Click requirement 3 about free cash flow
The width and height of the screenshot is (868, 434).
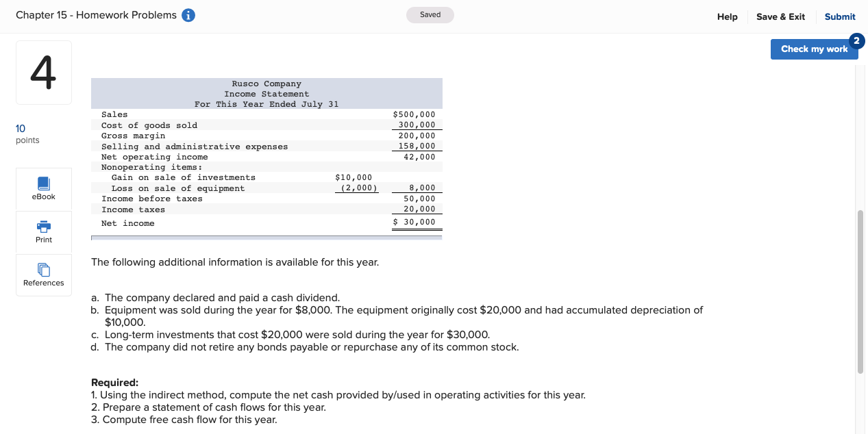[184, 420]
